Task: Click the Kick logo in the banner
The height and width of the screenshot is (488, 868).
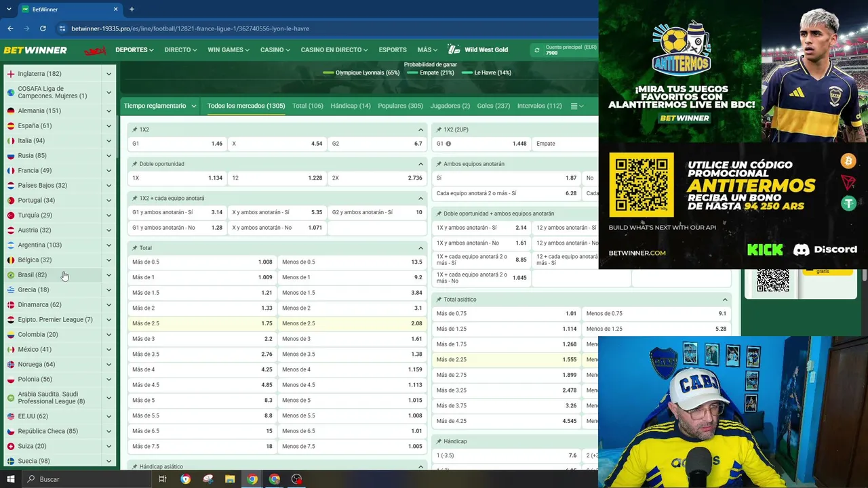Action: tap(765, 249)
